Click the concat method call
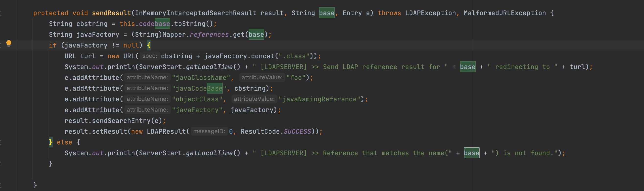644x191 pixels. coord(263,56)
